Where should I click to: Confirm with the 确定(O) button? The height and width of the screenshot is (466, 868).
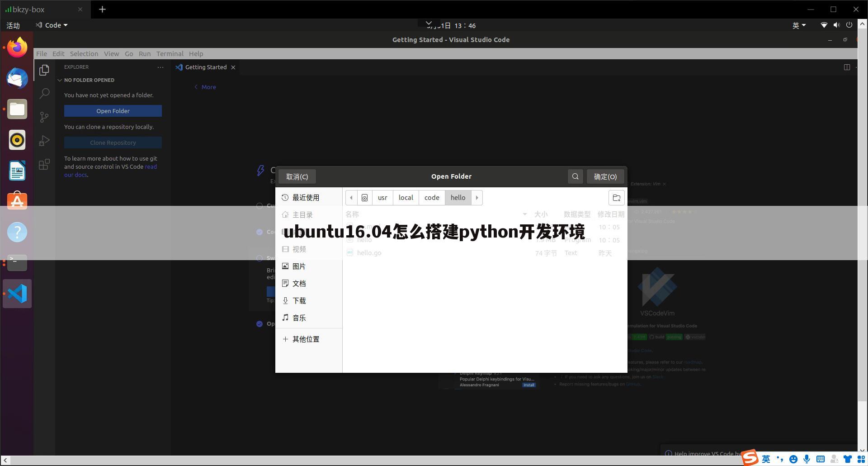coord(605,176)
